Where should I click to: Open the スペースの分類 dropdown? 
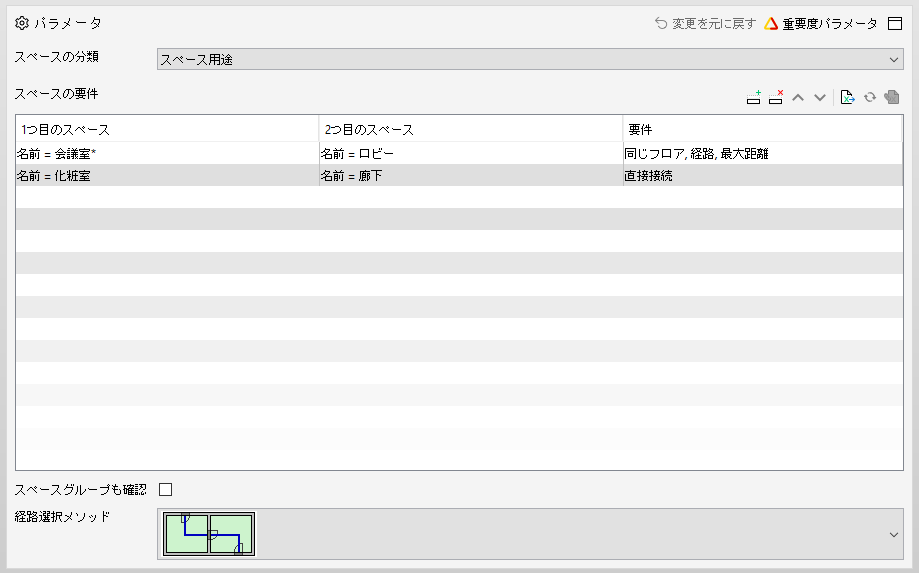[x=530, y=59]
